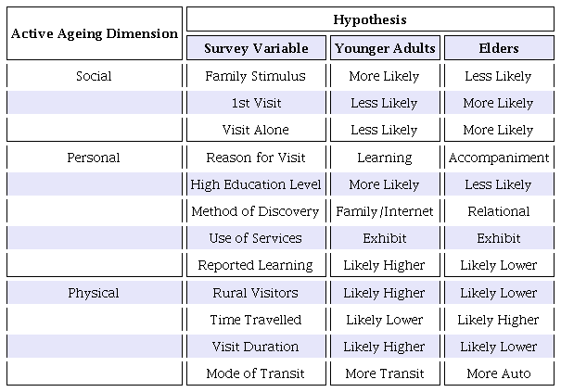Select the Hypothesis header cell
Image resolution: width=561 pixels, height=392 pixels.
(x=369, y=19)
